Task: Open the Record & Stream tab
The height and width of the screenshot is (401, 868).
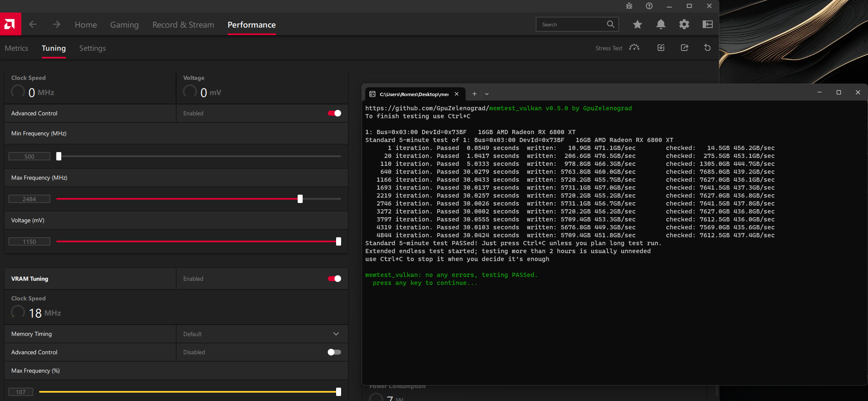Action: (x=183, y=25)
